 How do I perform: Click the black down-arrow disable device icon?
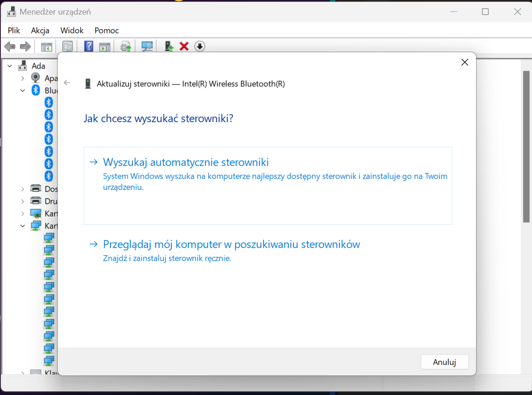pos(199,46)
